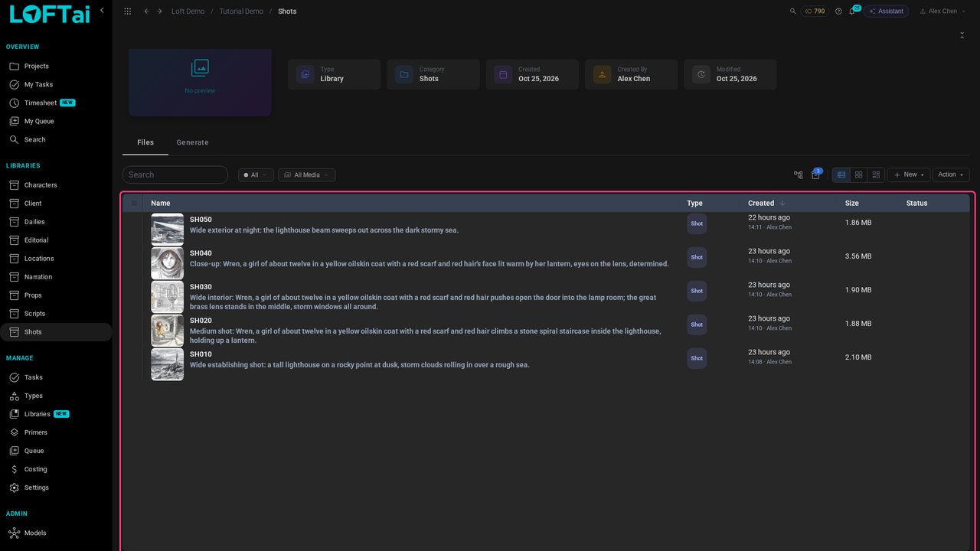Collapse the header details panel chevrons
Viewport: 980px width, 551px height.
tap(962, 35)
